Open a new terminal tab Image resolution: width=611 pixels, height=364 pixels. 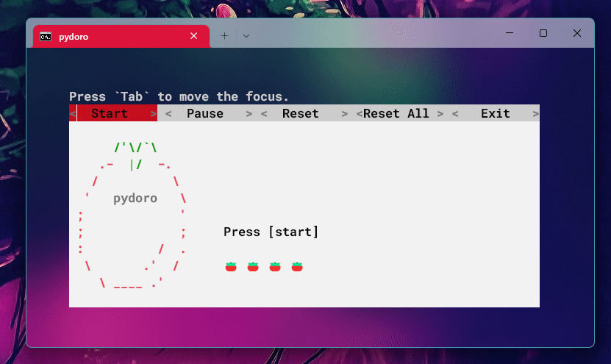224,36
